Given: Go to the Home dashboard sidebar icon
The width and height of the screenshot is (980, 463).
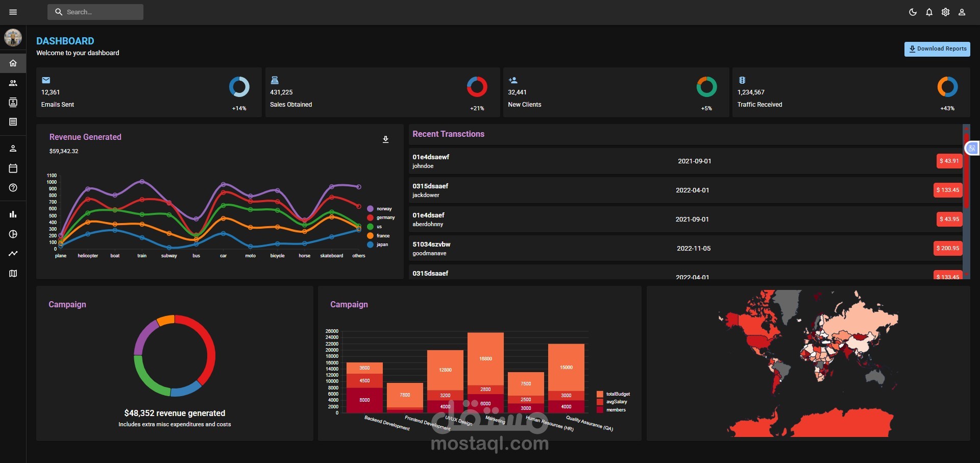Looking at the screenshot, I should tap(13, 63).
